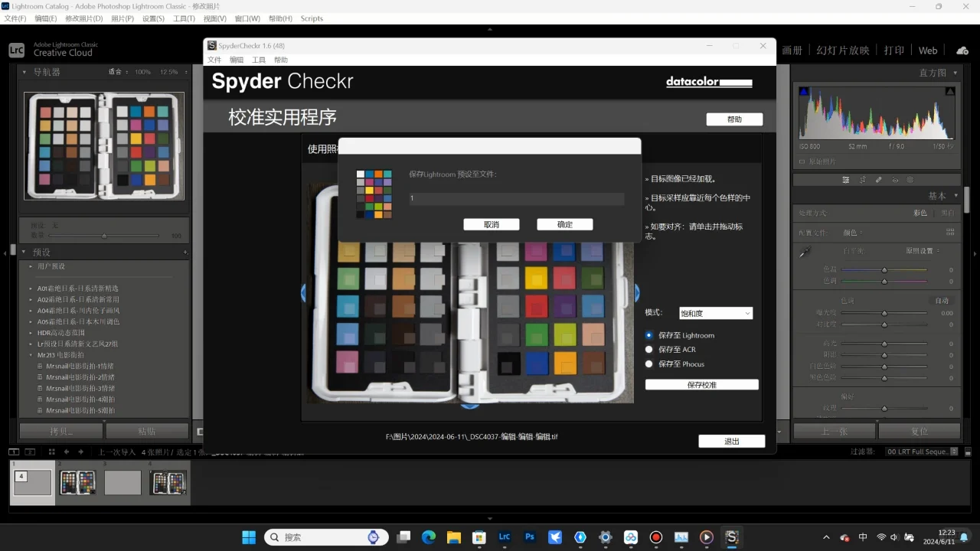Switch to the 幻灯片放映 module
Image resolution: width=980 pixels, height=551 pixels.
(843, 51)
